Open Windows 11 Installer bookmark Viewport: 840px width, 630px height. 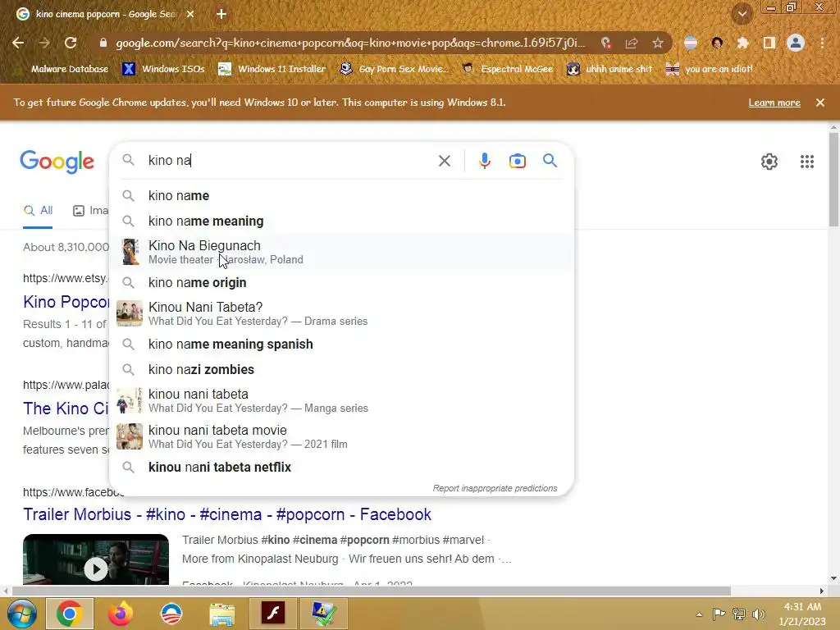click(x=272, y=69)
